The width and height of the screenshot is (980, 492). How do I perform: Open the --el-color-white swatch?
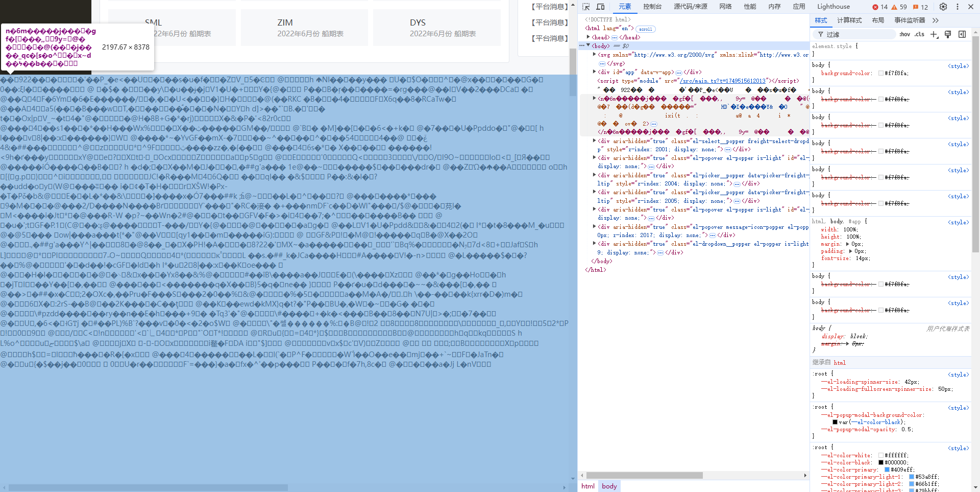click(881, 455)
